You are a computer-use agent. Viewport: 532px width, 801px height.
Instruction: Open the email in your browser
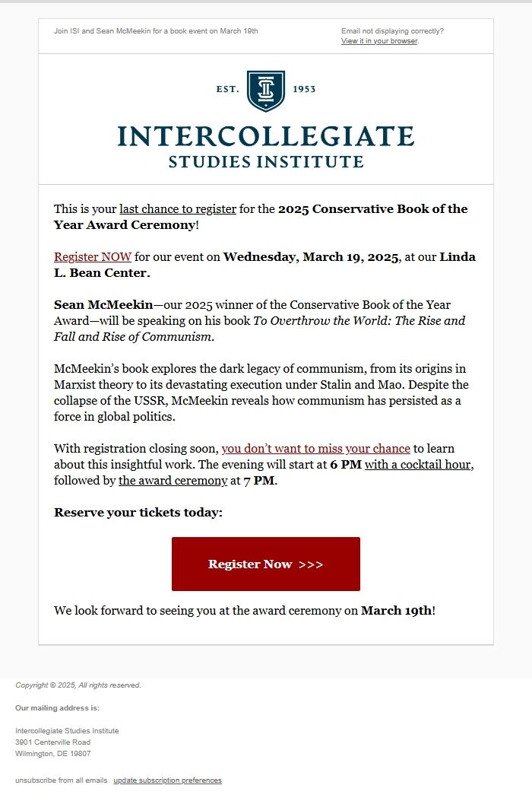[378, 41]
